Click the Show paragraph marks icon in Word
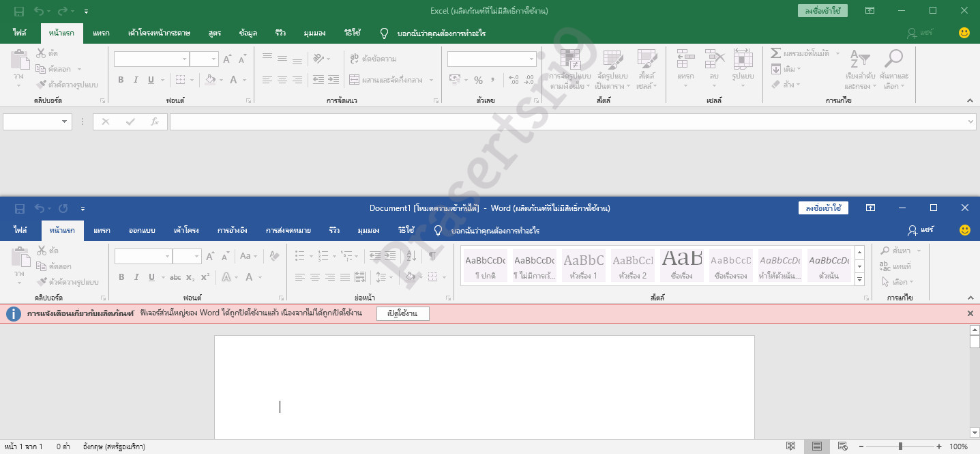The width and height of the screenshot is (980, 454). point(432,256)
